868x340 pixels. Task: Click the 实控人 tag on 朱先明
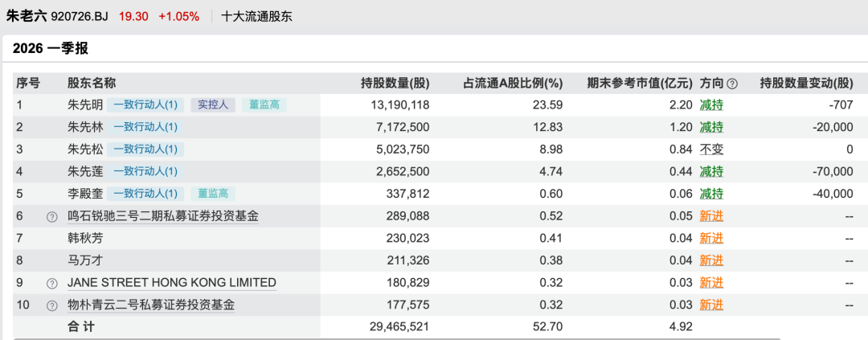click(x=213, y=104)
